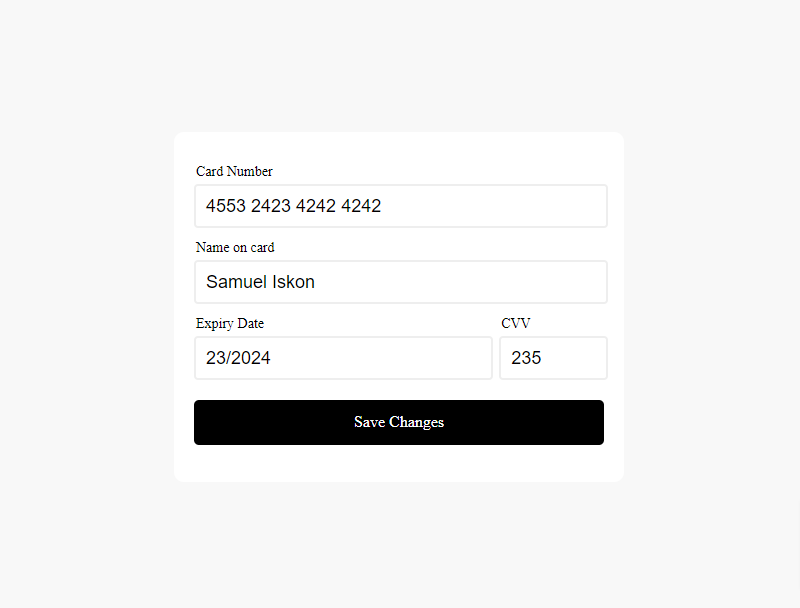The image size is (800, 608).
Task: Select the expiry value 23/2024
Action: pos(238,358)
